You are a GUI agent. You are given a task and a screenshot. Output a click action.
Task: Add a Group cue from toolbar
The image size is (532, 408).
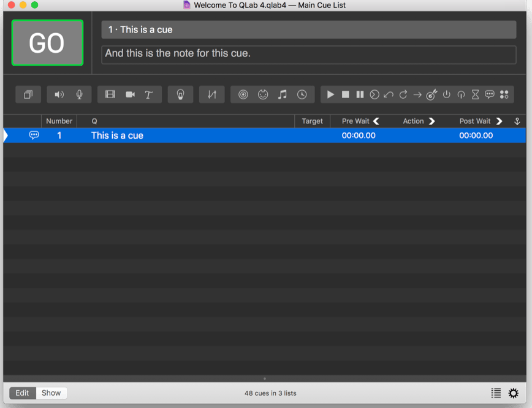[x=28, y=94]
